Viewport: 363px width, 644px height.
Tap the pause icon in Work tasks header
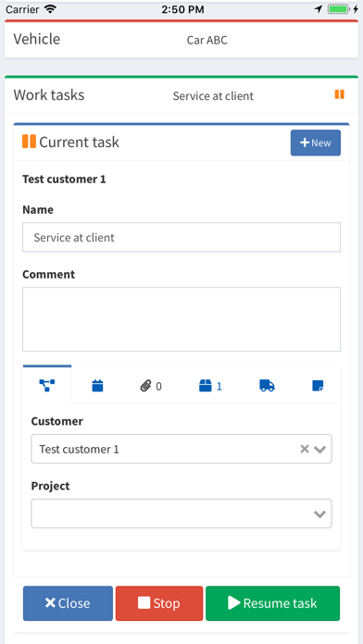click(339, 94)
